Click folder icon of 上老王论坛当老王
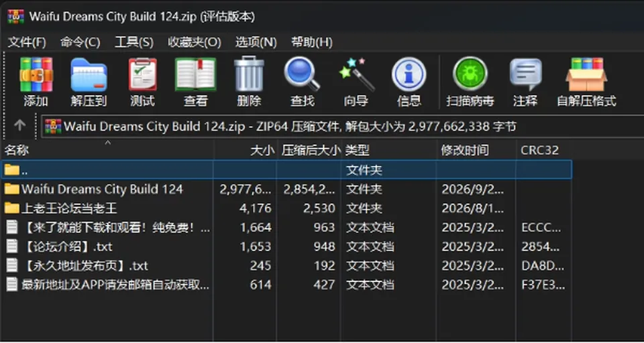Image resolution: width=644 pixels, height=343 pixels. click(12, 208)
